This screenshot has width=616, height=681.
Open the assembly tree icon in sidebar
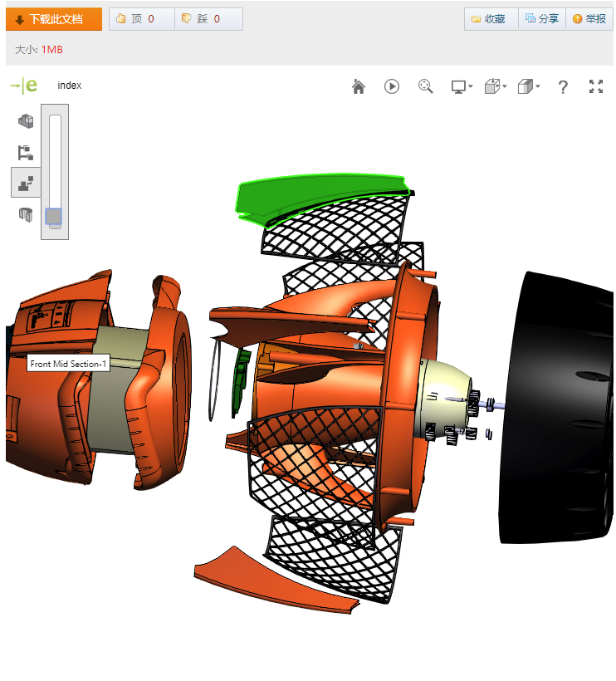(x=26, y=152)
